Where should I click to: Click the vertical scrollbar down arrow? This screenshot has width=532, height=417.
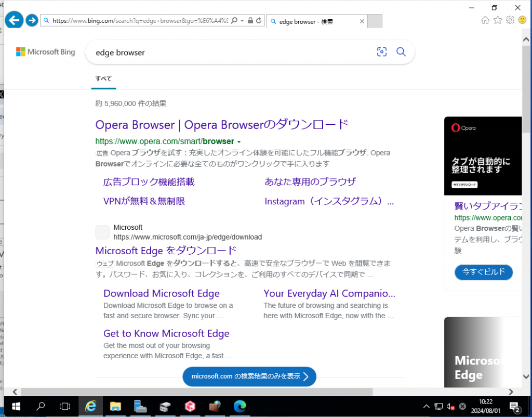pos(526,376)
